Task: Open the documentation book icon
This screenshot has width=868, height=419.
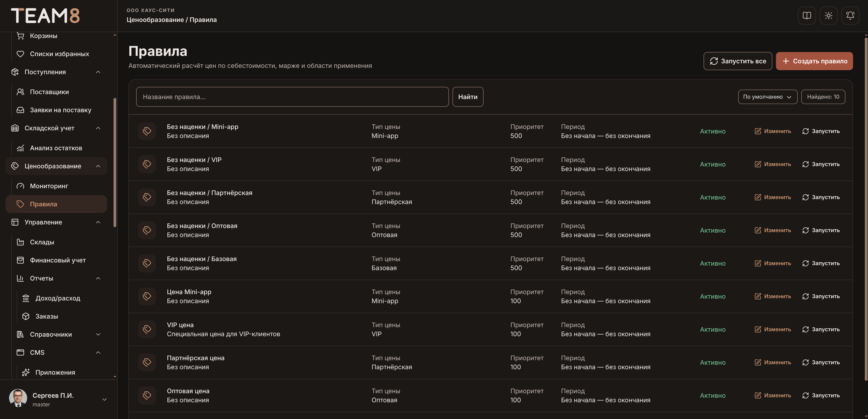Action: click(x=807, y=16)
